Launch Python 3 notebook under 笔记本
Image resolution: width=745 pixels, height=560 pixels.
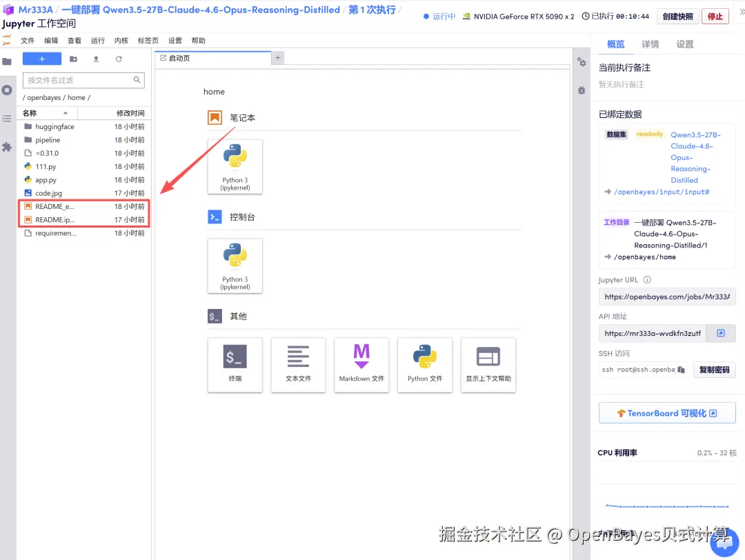pos(235,167)
